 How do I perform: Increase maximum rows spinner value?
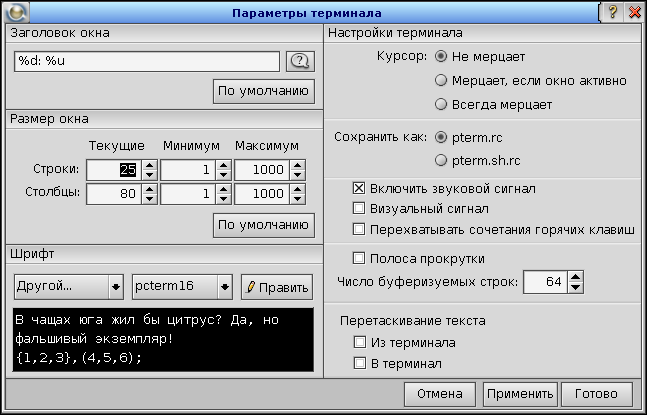click(297, 165)
